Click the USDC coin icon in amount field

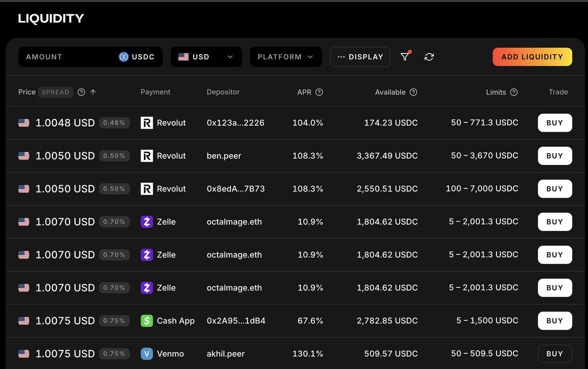point(123,57)
